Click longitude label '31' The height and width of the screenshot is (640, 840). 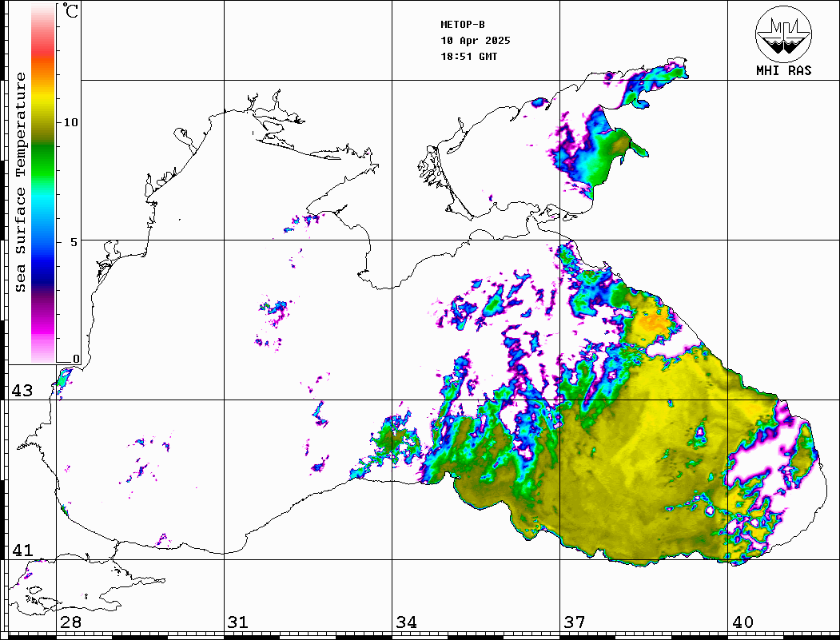coord(238,622)
